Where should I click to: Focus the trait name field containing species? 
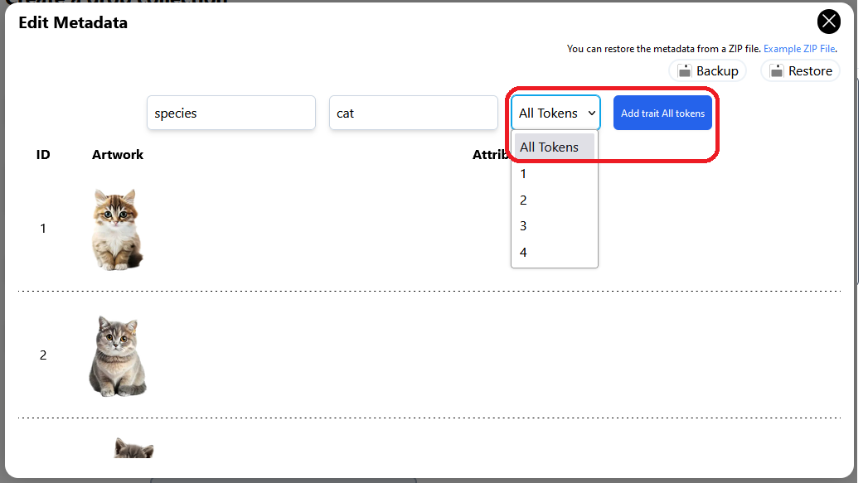point(230,114)
